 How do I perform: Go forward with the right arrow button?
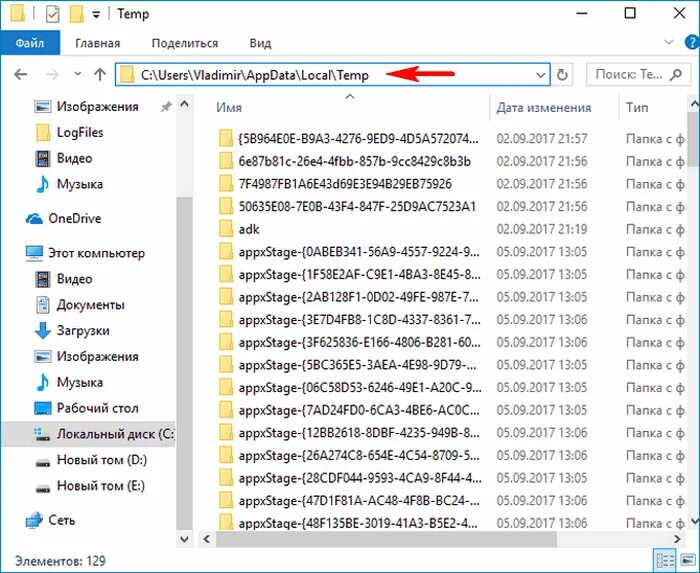click(x=52, y=75)
